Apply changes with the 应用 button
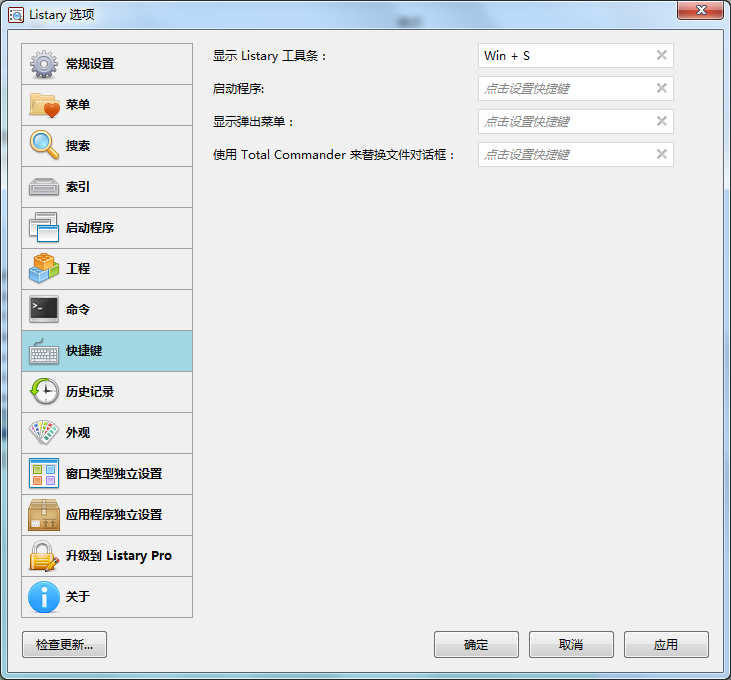The height and width of the screenshot is (680, 731). (x=666, y=645)
